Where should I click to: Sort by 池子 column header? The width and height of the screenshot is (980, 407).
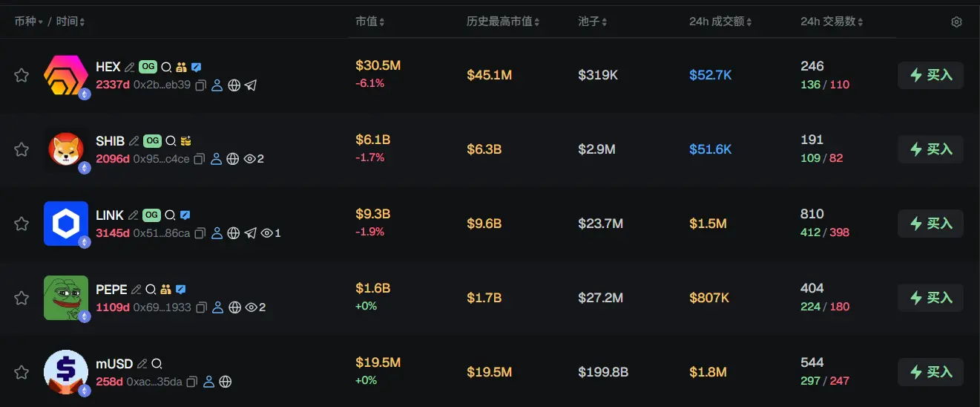click(593, 22)
